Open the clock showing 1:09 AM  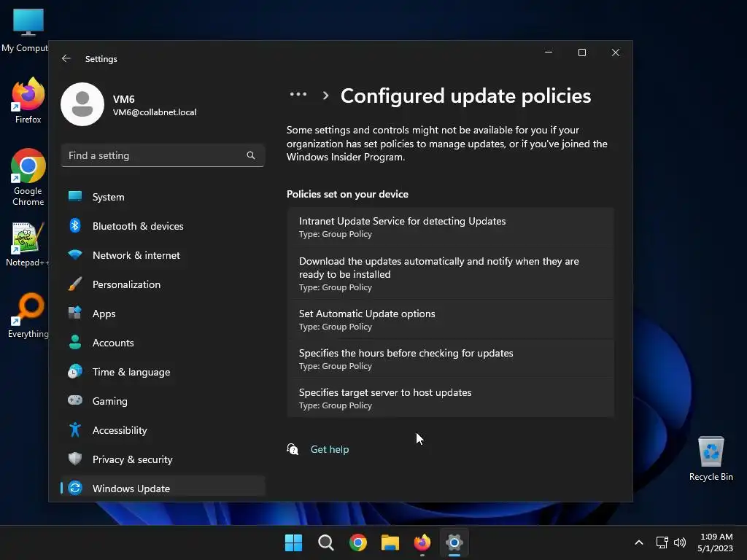[715, 542]
